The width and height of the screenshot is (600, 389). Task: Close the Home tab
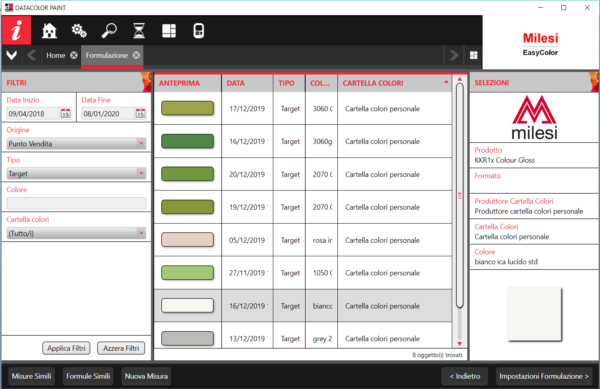point(74,55)
